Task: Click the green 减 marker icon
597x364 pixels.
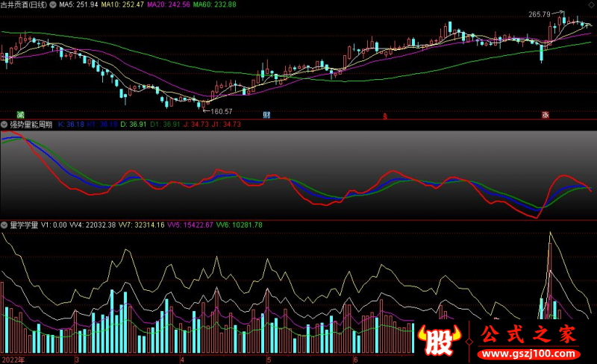Action: pos(21,115)
